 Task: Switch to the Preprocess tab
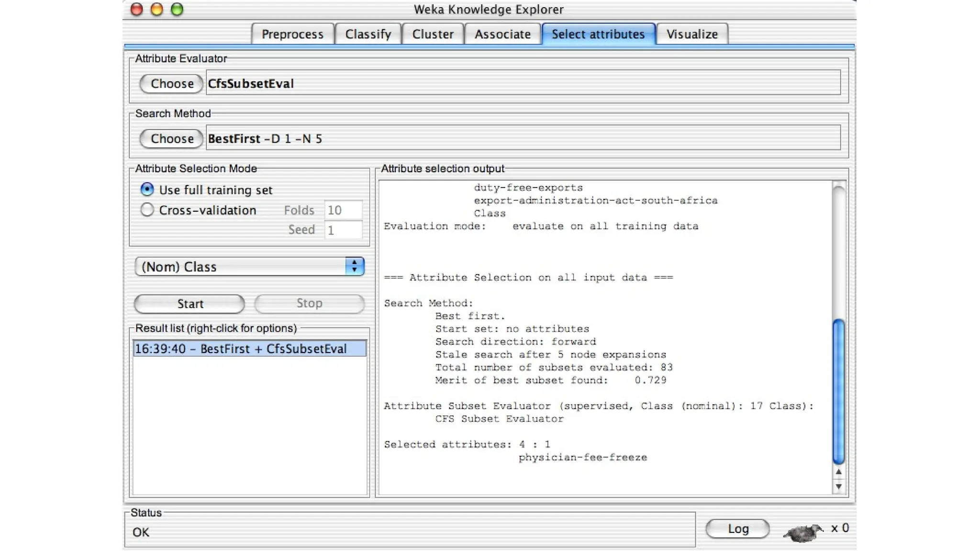click(292, 34)
